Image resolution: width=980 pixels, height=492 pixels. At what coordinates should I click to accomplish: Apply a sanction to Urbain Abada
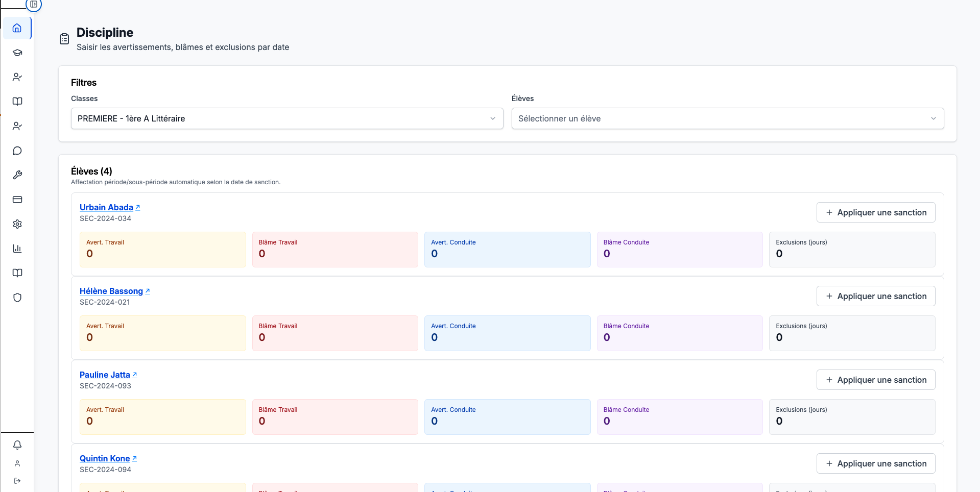pyautogui.click(x=876, y=212)
